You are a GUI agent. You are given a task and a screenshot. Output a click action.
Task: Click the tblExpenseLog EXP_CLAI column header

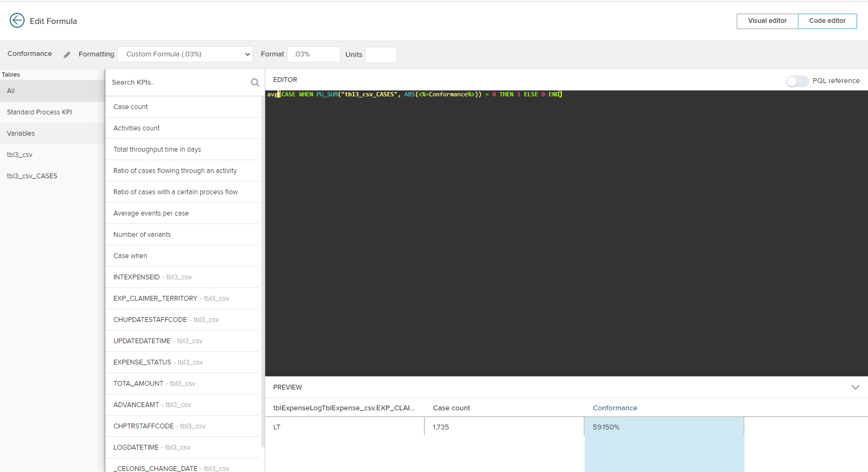344,408
